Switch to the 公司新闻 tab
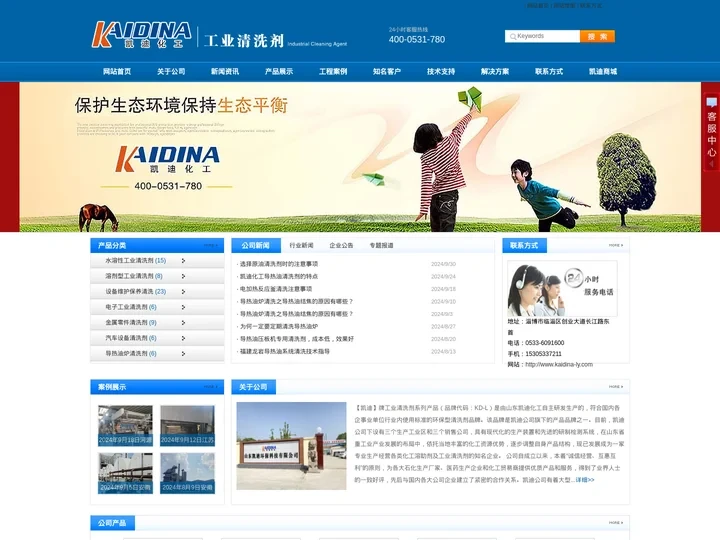The height and width of the screenshot is (540, 720). tap(256, 246)
